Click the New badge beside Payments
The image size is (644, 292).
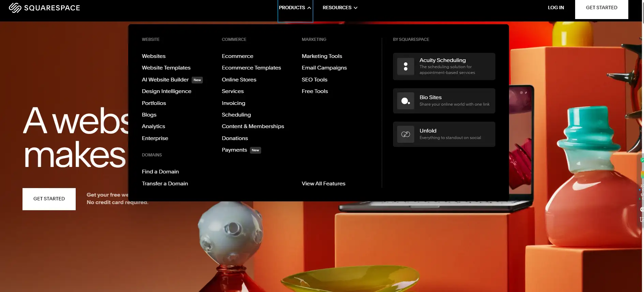coord(255,150)
